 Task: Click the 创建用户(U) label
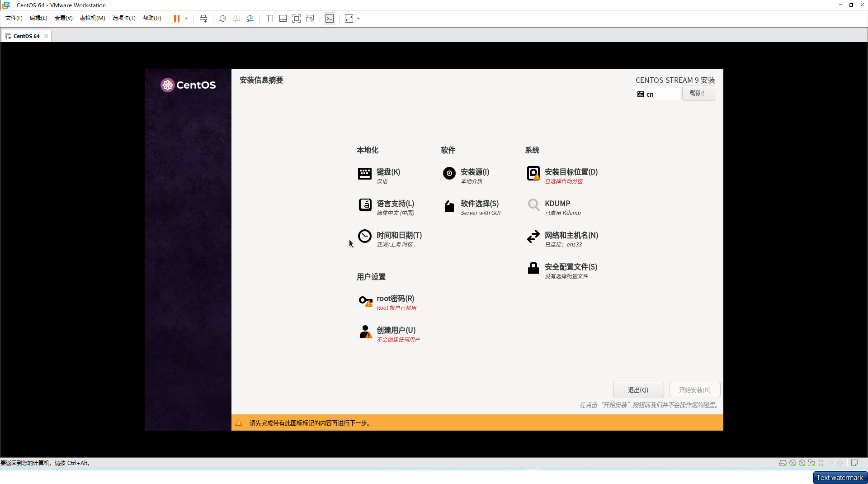pos(396,330)
